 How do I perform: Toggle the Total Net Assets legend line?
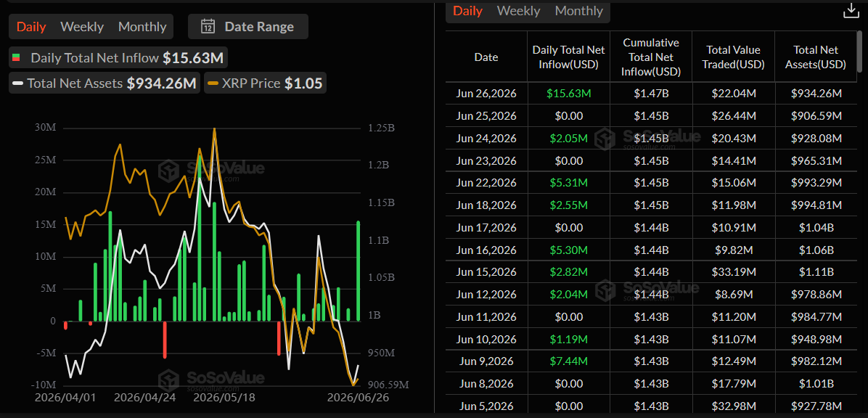105,83
